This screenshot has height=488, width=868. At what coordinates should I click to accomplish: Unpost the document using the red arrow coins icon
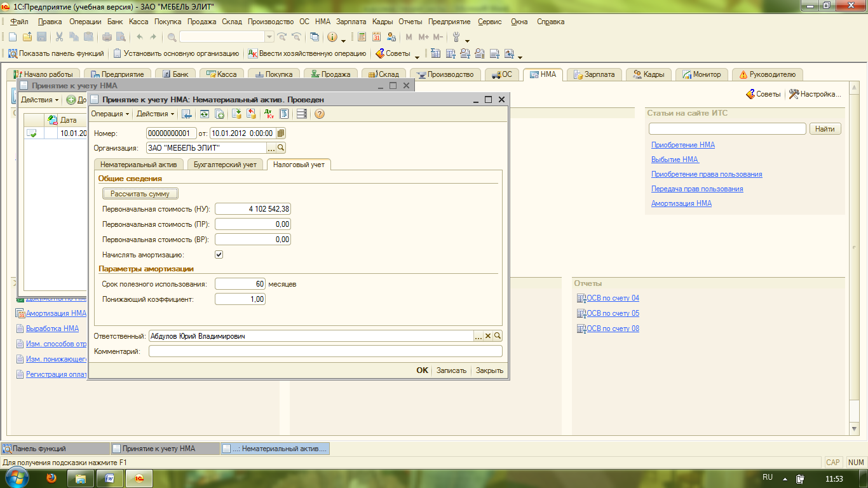[251, 114]
